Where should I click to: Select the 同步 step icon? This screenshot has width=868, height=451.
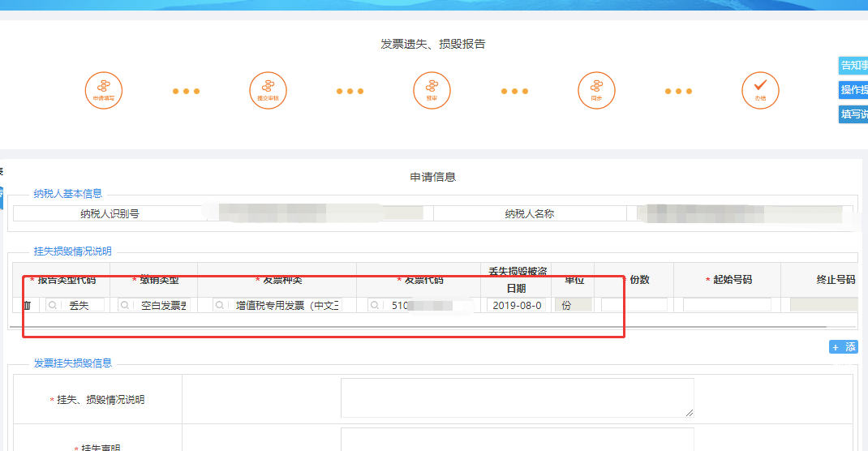click(x=596, y=91)
